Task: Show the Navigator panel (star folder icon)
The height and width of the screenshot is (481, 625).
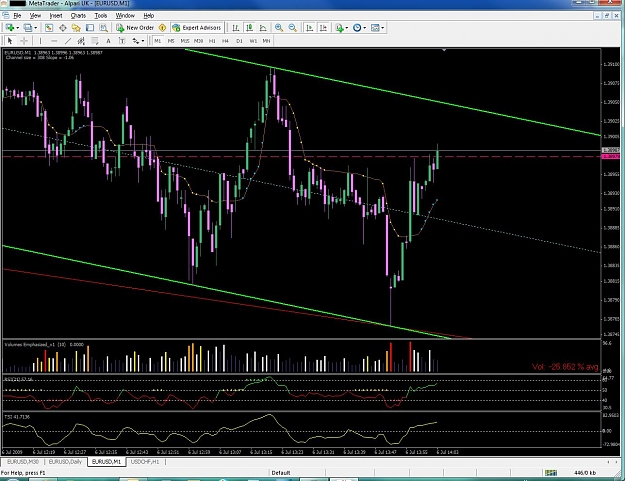Action: click(76, 28)
